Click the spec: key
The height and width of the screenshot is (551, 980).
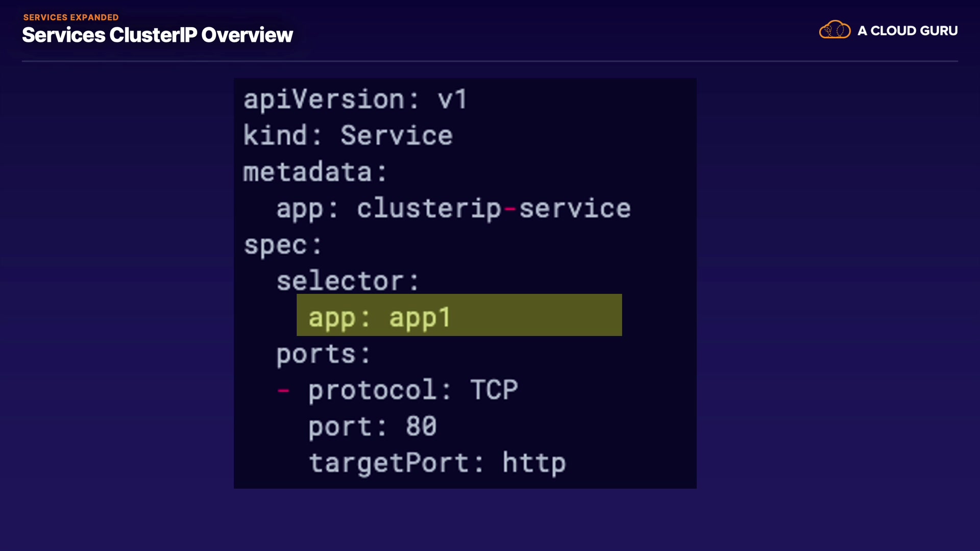point(282,245)
